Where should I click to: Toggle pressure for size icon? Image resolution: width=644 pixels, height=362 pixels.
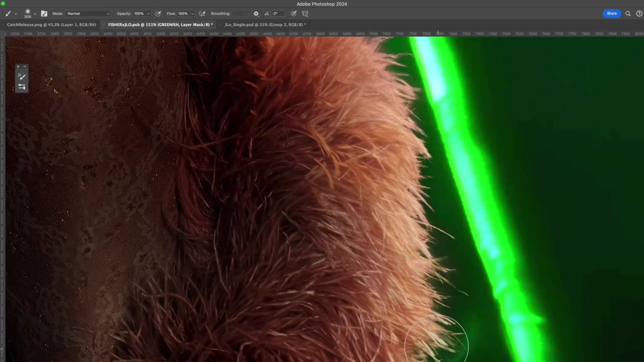point(294,14)
